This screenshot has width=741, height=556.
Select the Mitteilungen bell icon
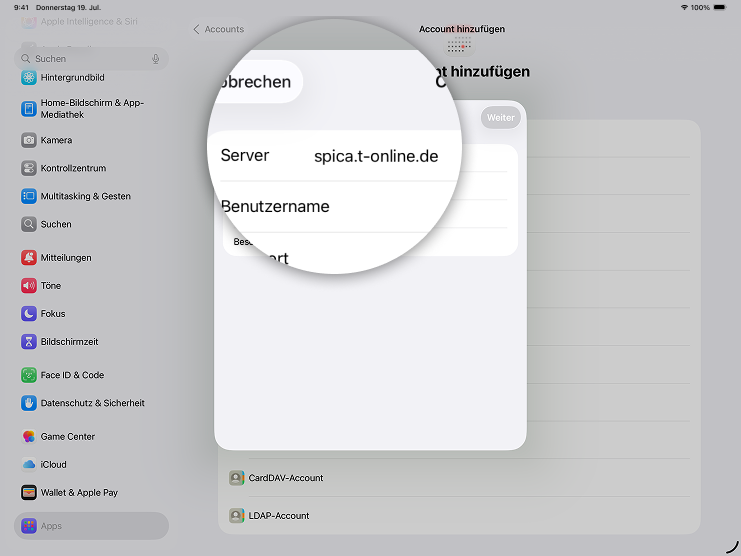(x=29, y=258)
